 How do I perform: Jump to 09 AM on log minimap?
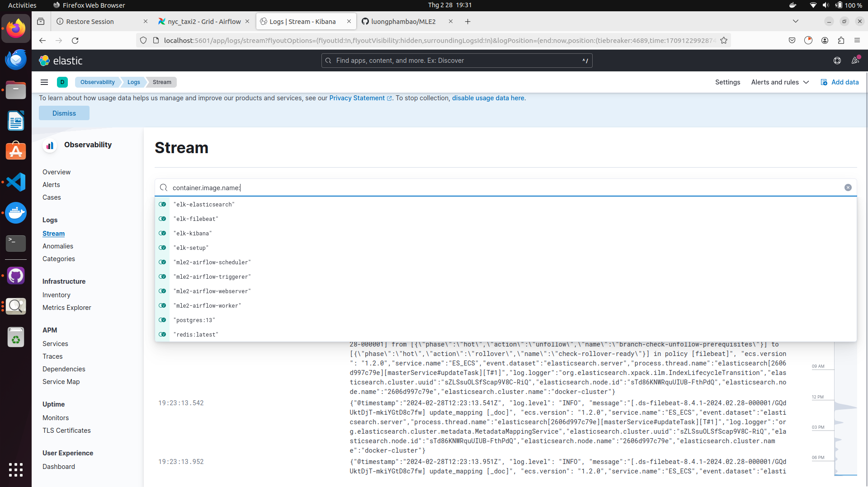coord(817,366)
